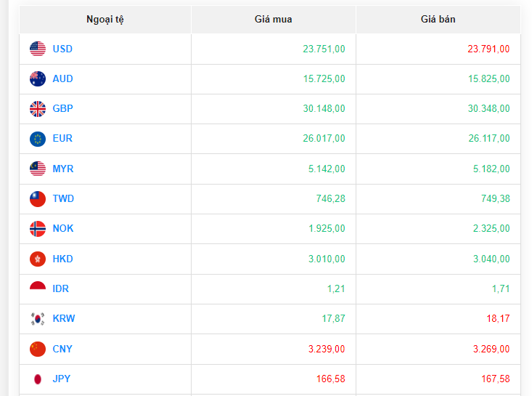Click the Giá mua column header

pos(273,19)
